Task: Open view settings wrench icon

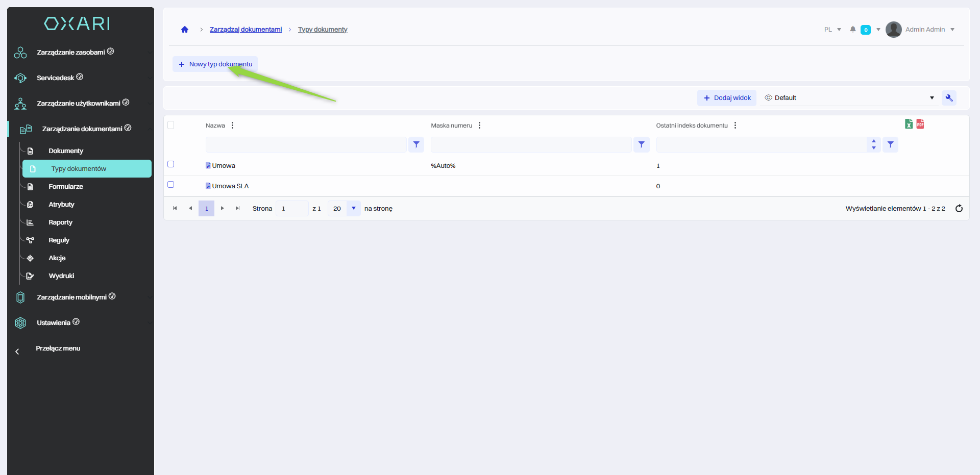Action: pyautogui.click(x=949, y=98)
